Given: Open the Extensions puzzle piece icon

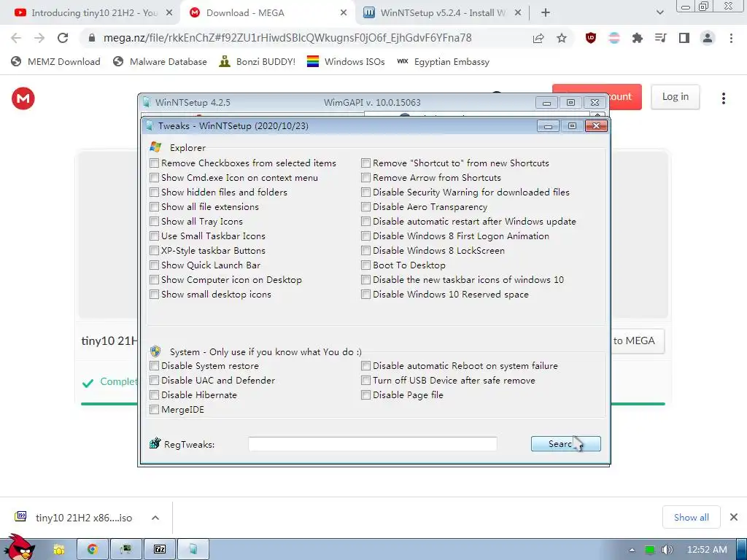Looking at the screenshot, I should (x=637, y=38).
